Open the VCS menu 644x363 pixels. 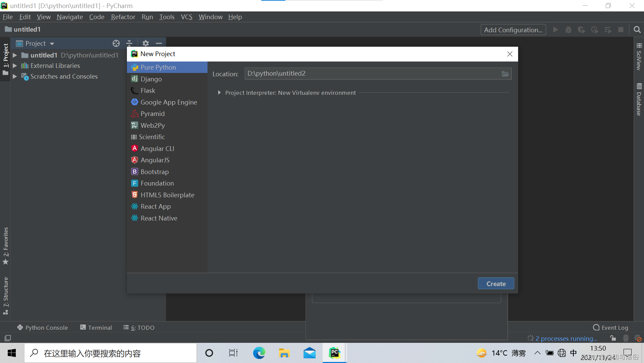186,17
